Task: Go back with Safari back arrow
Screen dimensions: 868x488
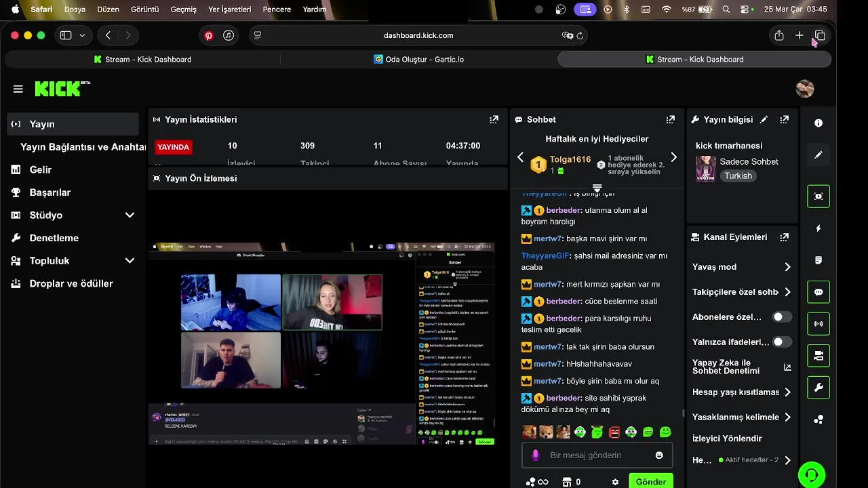Action: click(x=108, y=35)
